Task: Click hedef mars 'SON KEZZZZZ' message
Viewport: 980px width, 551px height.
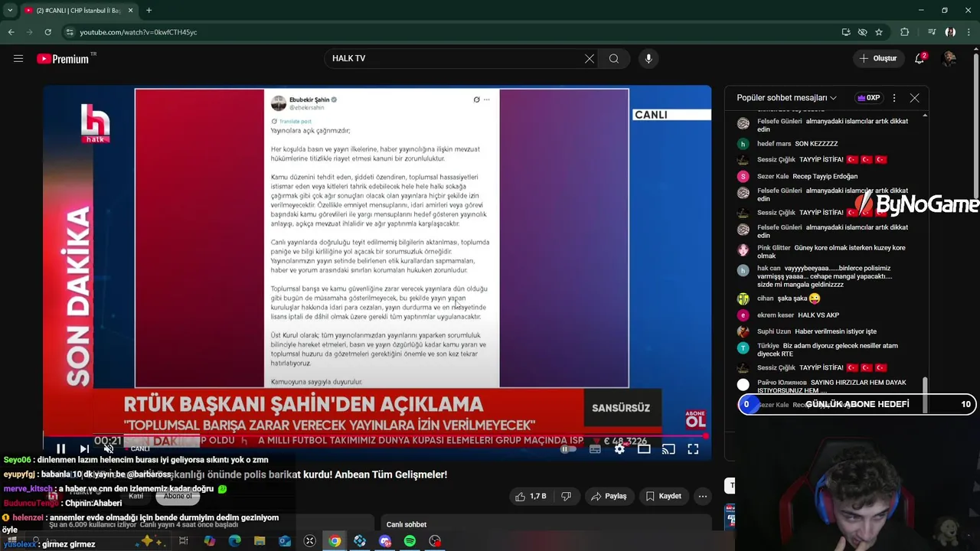Action: pos(816,144)
